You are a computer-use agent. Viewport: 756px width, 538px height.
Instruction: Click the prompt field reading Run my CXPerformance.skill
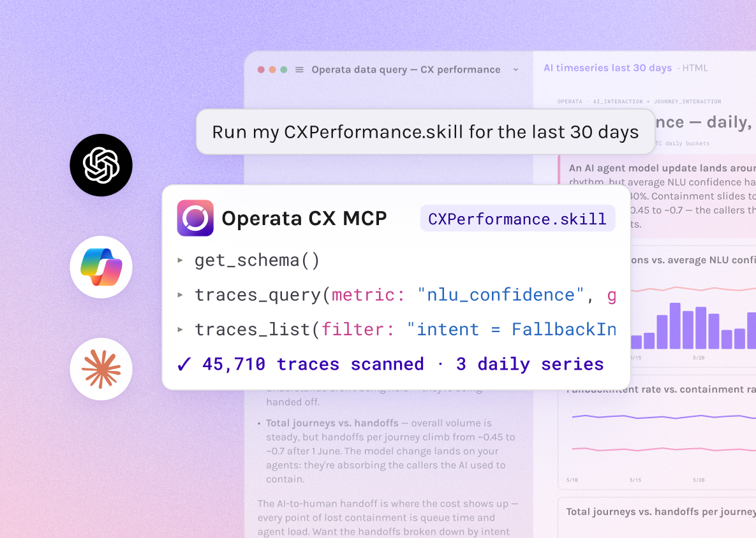pos(426,132)
